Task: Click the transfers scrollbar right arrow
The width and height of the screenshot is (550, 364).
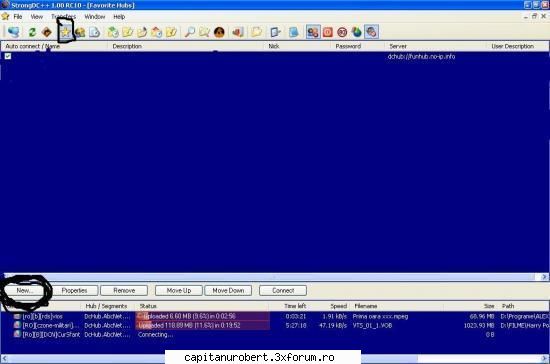Action: [545, 359]
